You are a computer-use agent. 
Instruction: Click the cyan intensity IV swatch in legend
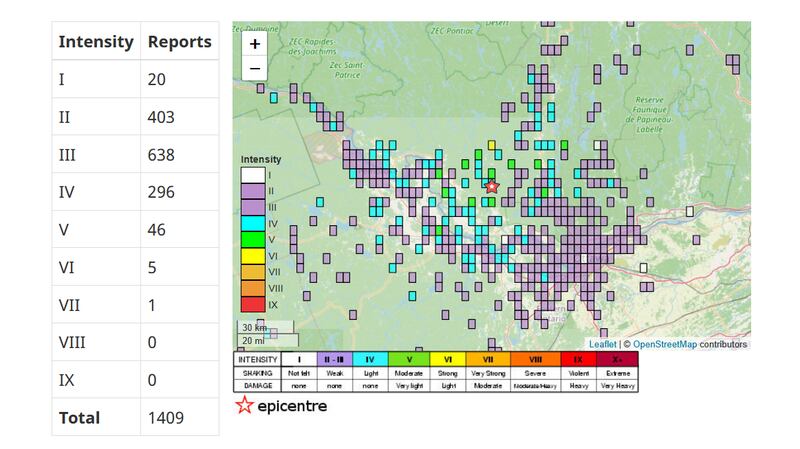coord(253,223)
